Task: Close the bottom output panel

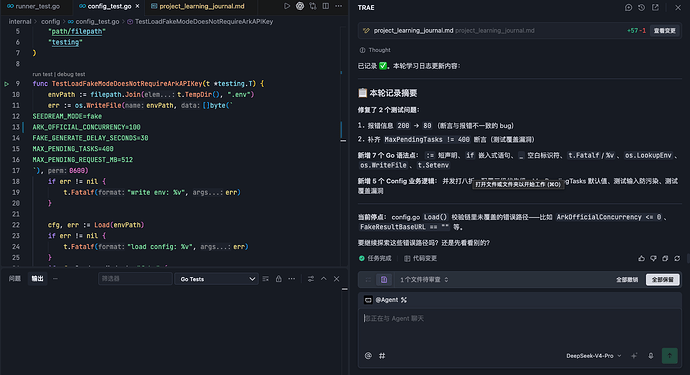Action: (337, 279)
